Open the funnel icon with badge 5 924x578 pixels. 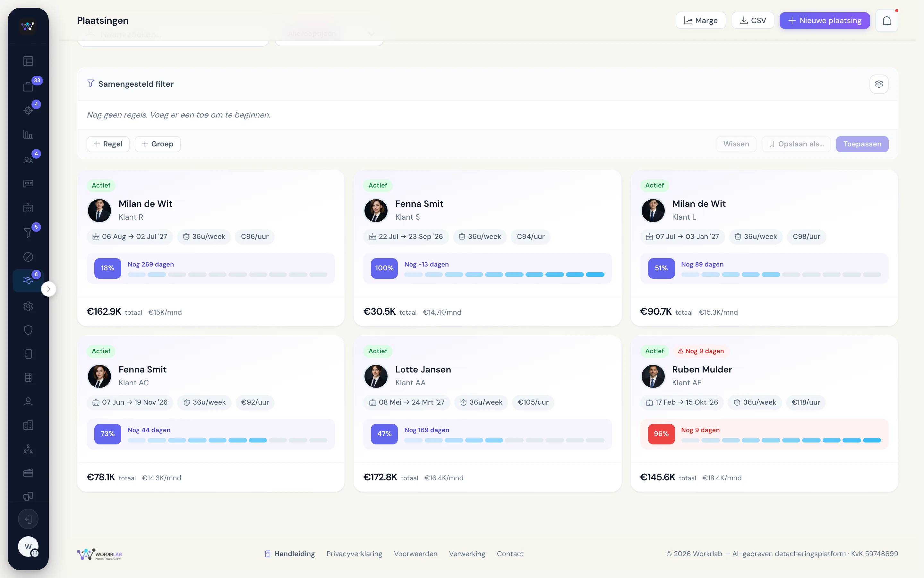click(x=28, y=232)
